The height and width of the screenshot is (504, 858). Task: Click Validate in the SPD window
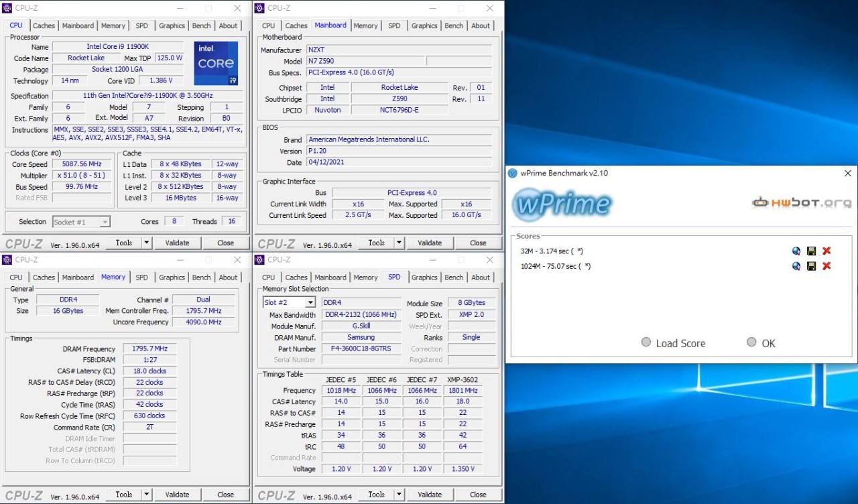point(429,495)
